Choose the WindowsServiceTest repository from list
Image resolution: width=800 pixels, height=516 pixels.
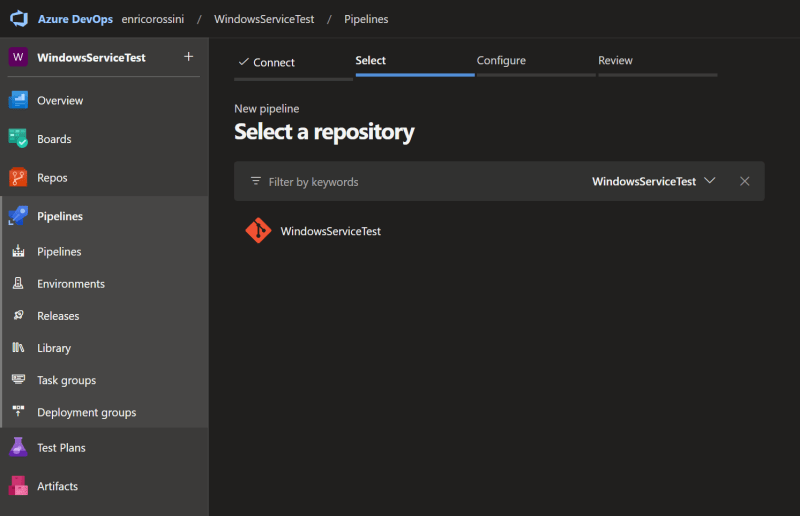(331, 231)
